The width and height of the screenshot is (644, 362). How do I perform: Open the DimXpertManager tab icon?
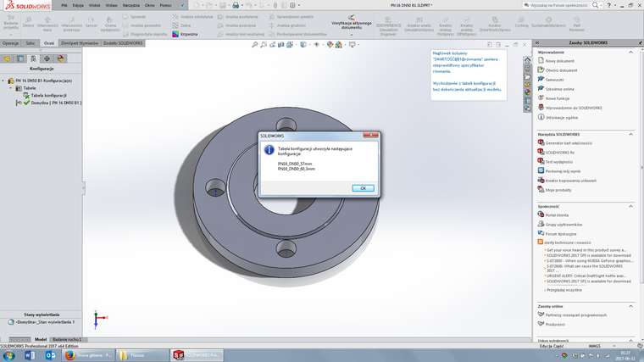click(x=47, y=58)
